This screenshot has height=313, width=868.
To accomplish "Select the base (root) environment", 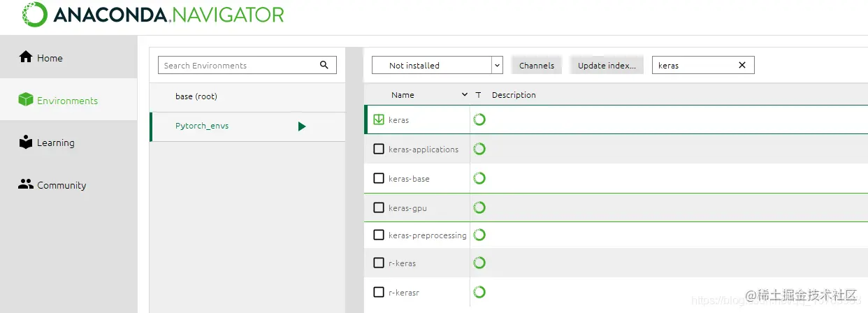I will coord(247,97).
